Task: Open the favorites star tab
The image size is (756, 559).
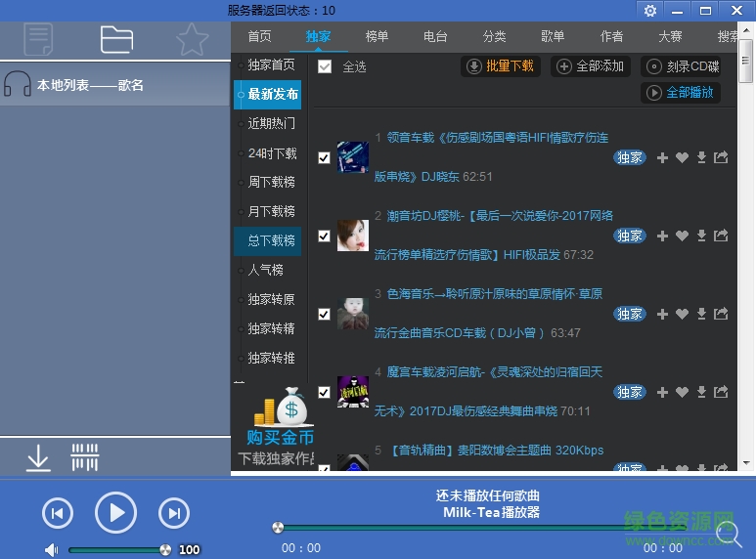Action: [x=193, y=40]
